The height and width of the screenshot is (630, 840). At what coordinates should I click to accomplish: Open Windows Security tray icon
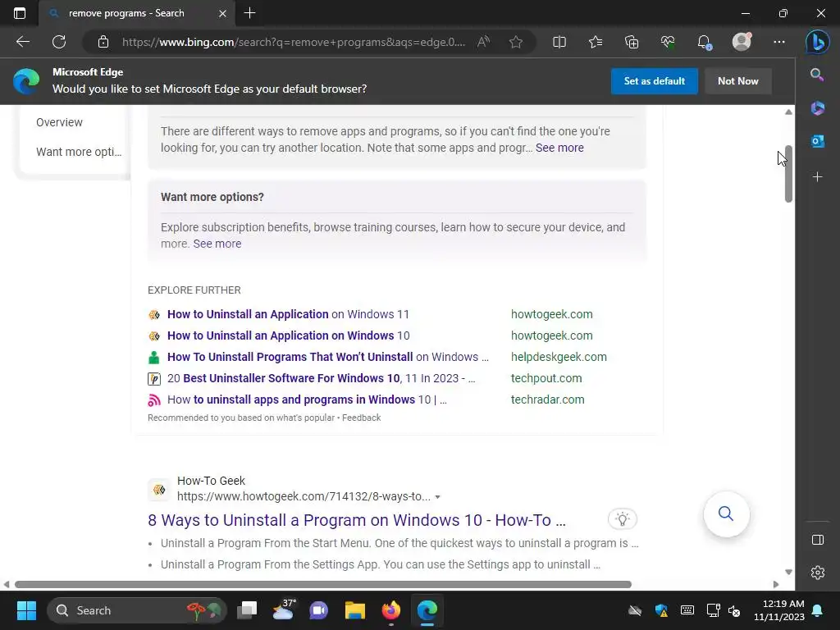[x=661, y=610]
